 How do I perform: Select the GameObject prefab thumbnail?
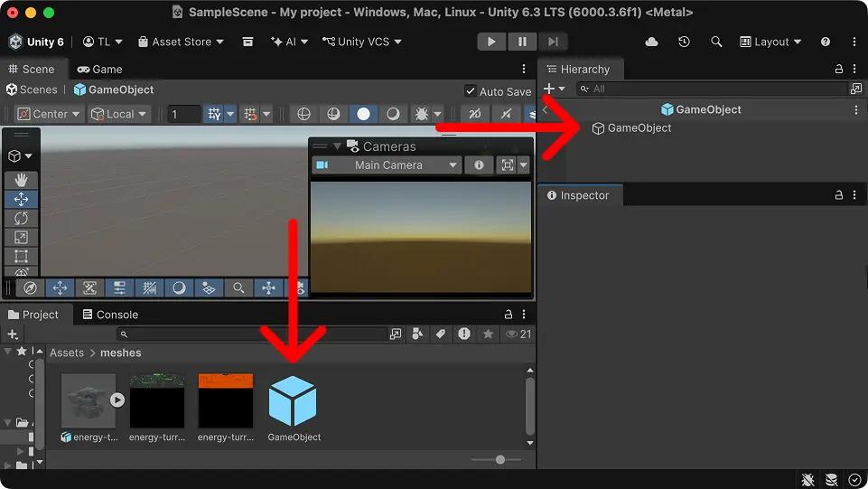point(293,402)
